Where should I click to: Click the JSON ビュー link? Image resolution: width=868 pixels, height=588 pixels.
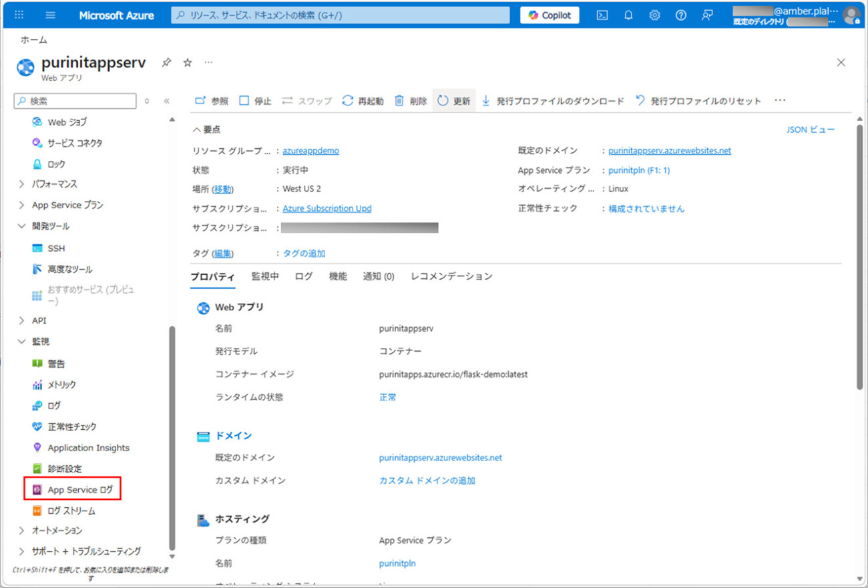pos(810,129)
